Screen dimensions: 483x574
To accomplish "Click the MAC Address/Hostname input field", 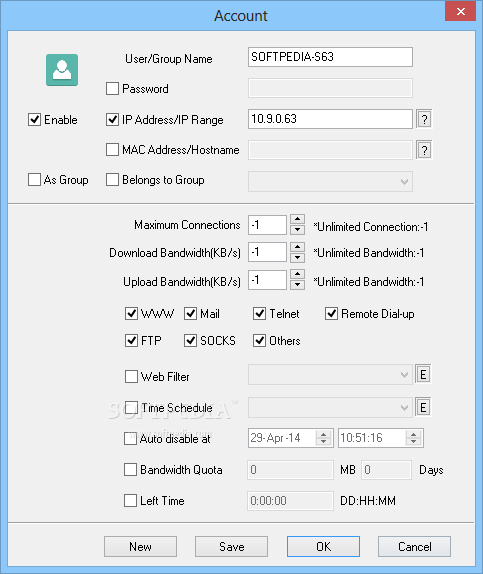I will (330, 150).
